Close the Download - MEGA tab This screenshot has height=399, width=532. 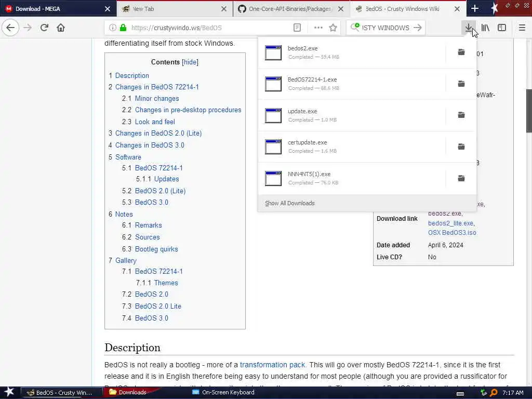point(107,9)
